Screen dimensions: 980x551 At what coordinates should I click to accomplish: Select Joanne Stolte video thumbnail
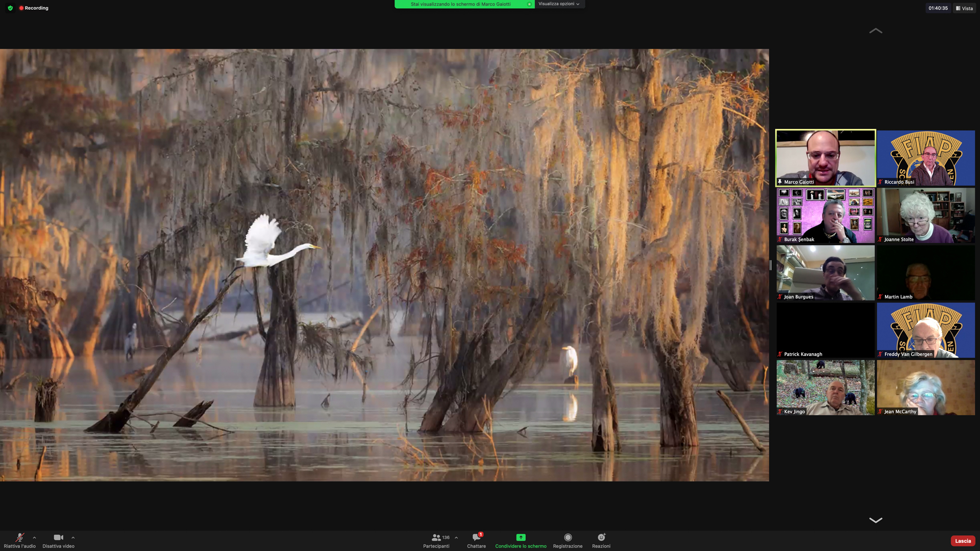pyautogui.click(x=925, y=216)
